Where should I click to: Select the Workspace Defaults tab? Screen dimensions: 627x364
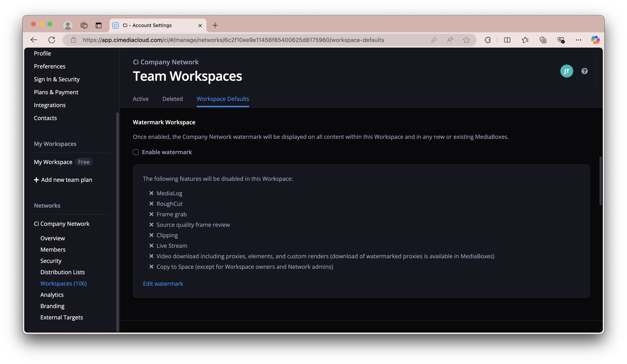[223, 99]
